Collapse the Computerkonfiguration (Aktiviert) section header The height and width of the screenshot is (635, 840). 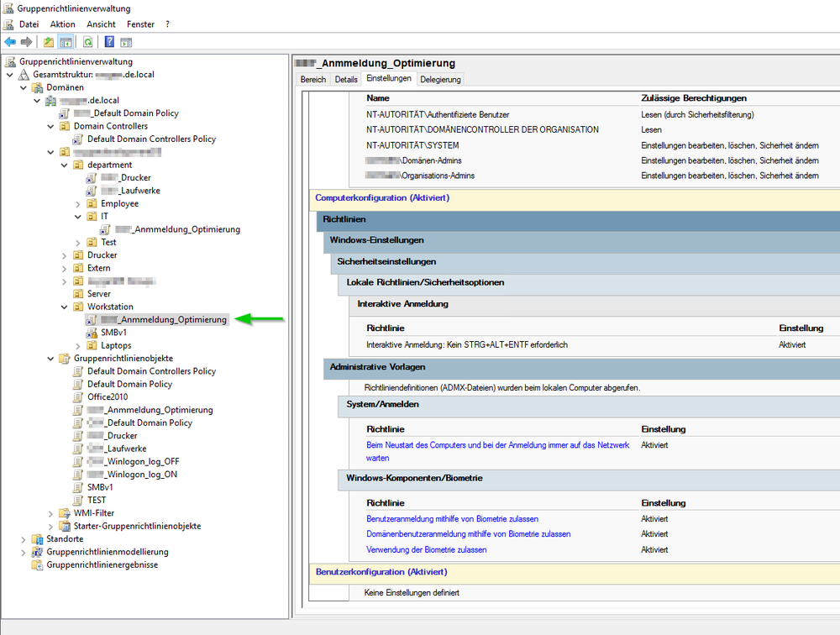click(381, 198)
